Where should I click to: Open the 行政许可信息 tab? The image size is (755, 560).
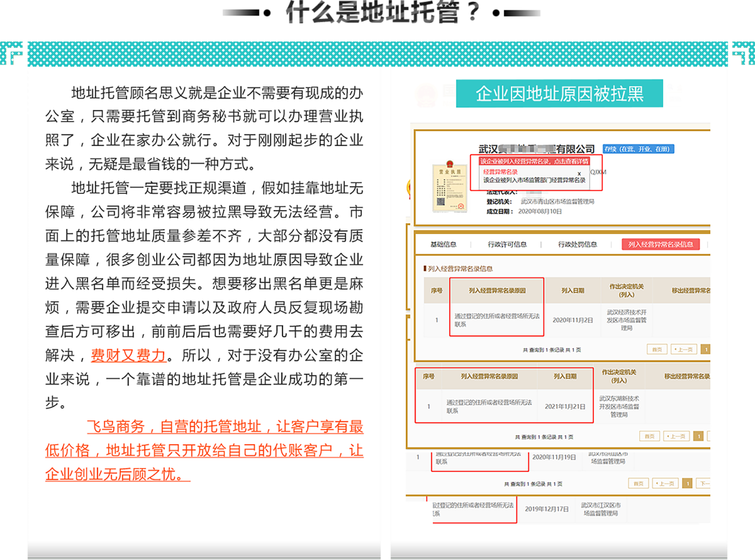(507, 244)
